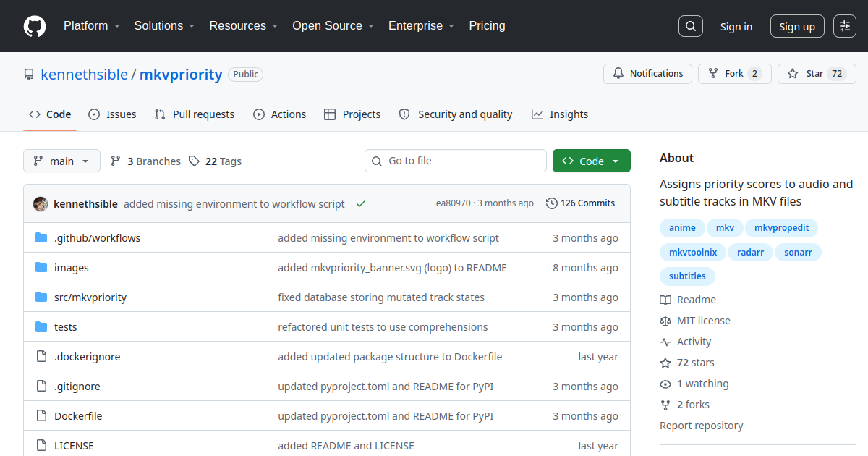Screen dimensions: 868x456
Task: Select the fork icon in Fork button
Action: pyautogui.click(x=713, y=74)
